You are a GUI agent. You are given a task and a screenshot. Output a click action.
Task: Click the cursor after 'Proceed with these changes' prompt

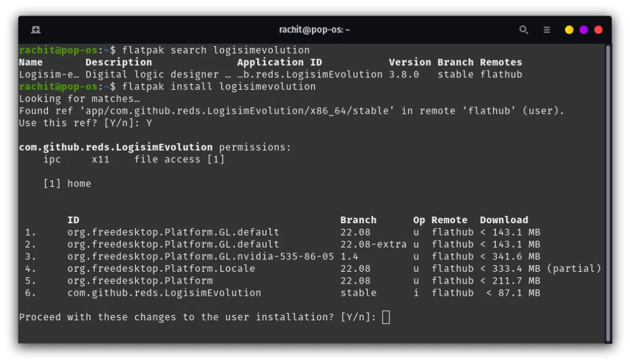(x=386, y=317)
